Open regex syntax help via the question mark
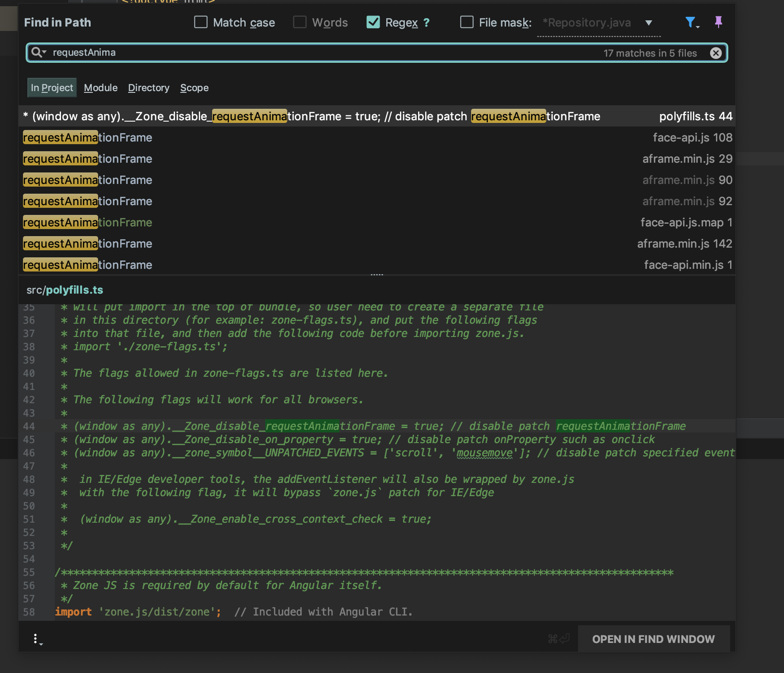The height and width of the screenshot is (673, 784). pos(426,22)
